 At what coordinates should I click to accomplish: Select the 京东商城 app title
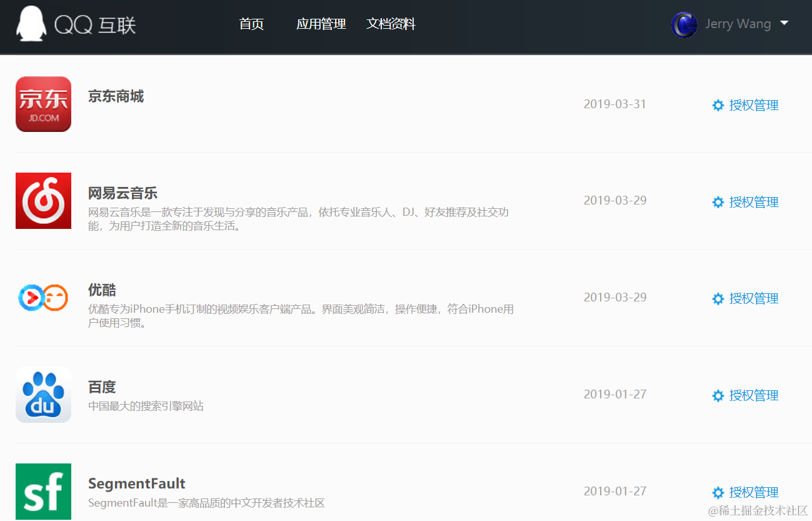click(x=116, y=96)
